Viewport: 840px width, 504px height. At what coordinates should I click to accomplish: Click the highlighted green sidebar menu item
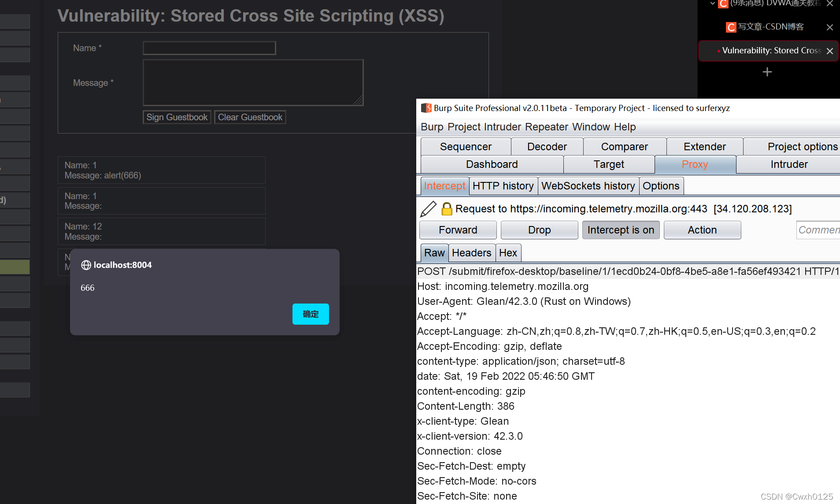(15, 267)
